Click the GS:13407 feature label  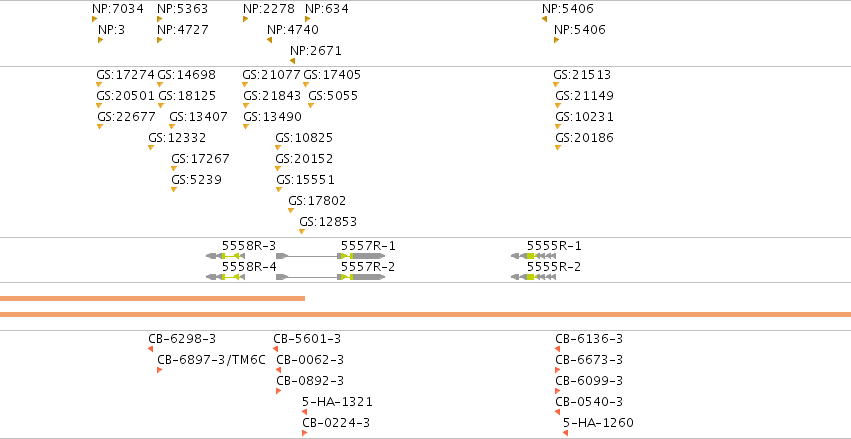[x=198, y=117]
